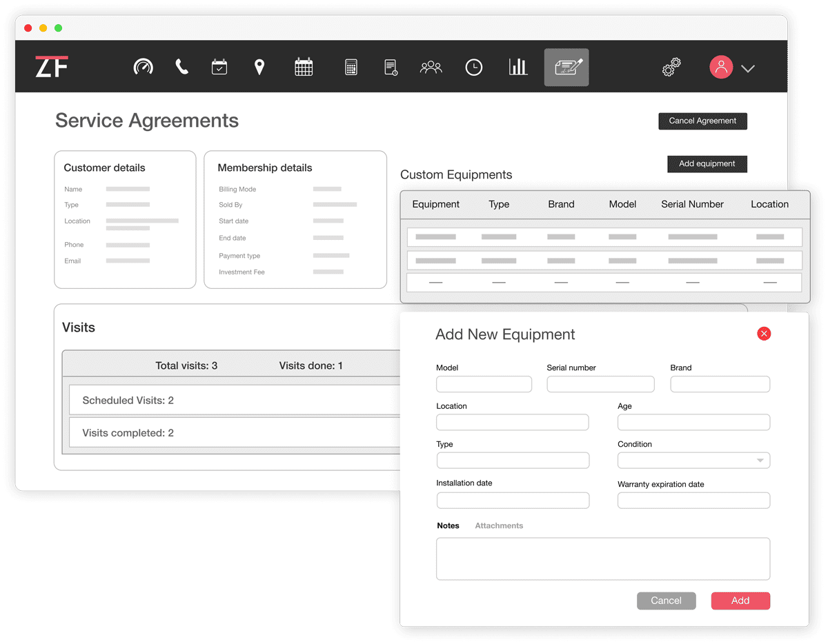This screenshot has width=828, height=644.
Task: Click the Model column header
Action: click(x=622, y=204)
